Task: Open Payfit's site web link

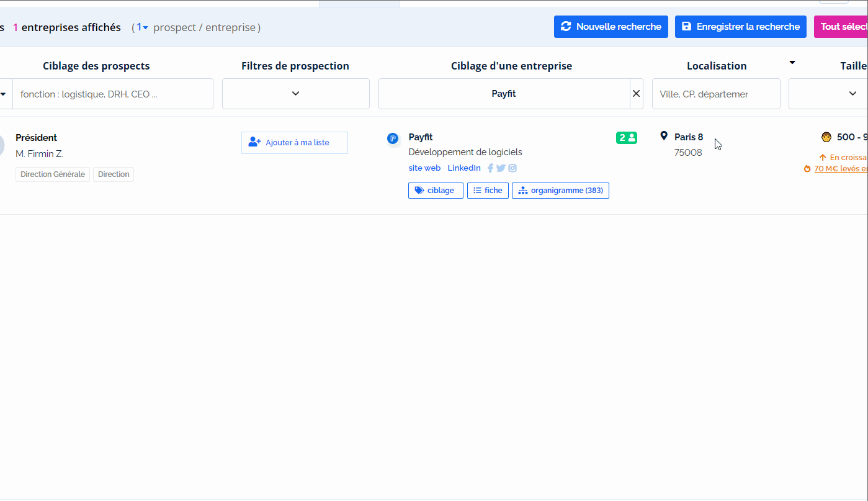Action: point(424,168)
